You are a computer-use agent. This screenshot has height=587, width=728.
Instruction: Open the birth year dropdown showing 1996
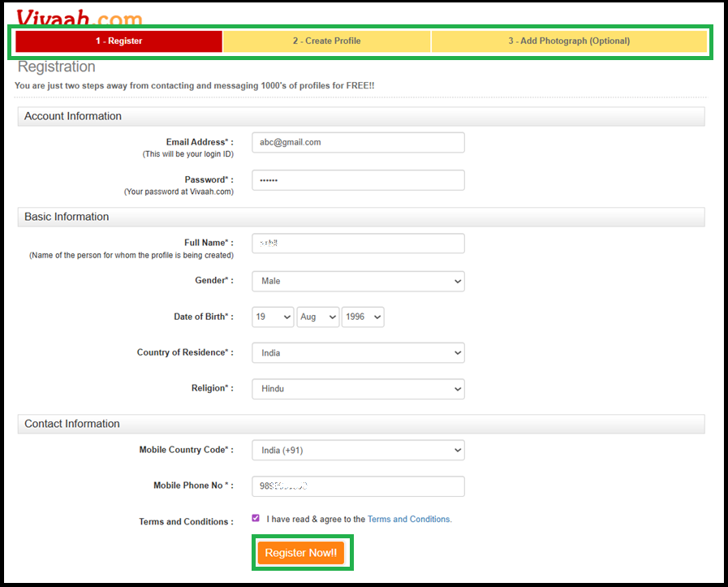pos(363,317)
